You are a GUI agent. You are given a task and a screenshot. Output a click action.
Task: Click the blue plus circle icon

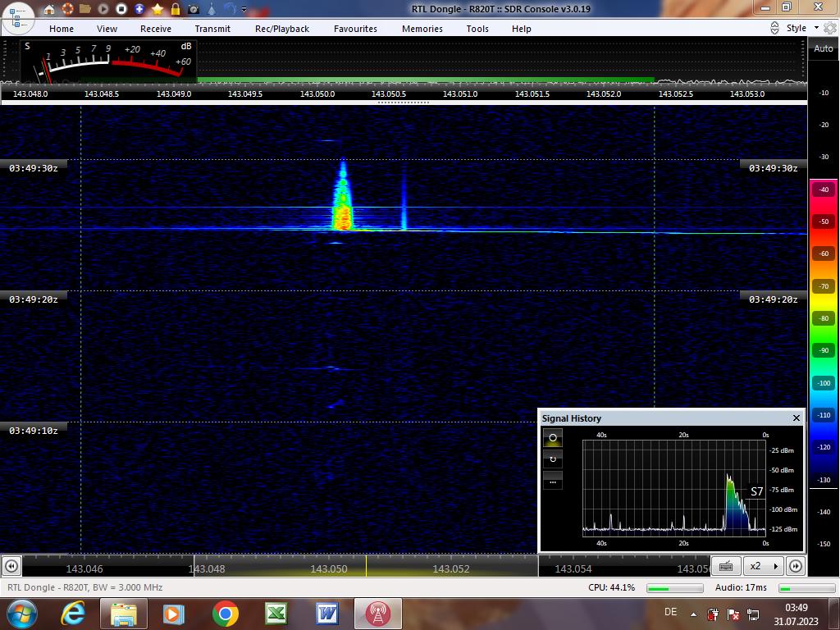click(x=139, y=8)
